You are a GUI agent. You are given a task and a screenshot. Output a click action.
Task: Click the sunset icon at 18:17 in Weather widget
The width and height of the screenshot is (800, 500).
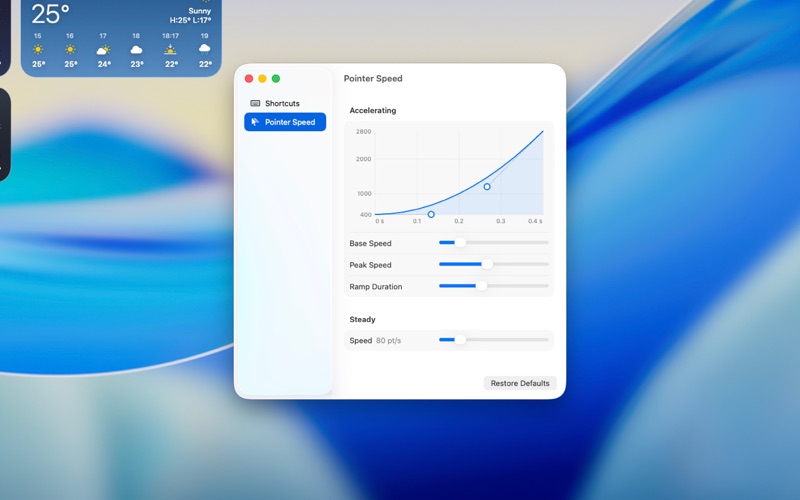[x=170, y=49]
